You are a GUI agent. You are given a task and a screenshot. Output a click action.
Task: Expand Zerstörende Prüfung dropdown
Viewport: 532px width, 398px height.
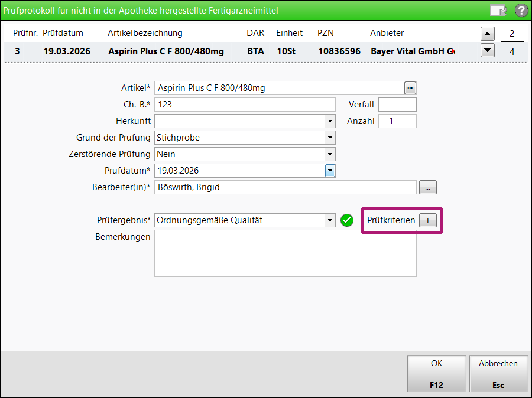tap(330, 154)
